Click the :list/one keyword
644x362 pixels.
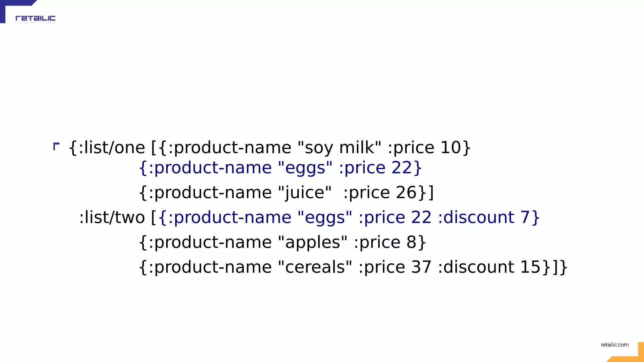point(112,148)
